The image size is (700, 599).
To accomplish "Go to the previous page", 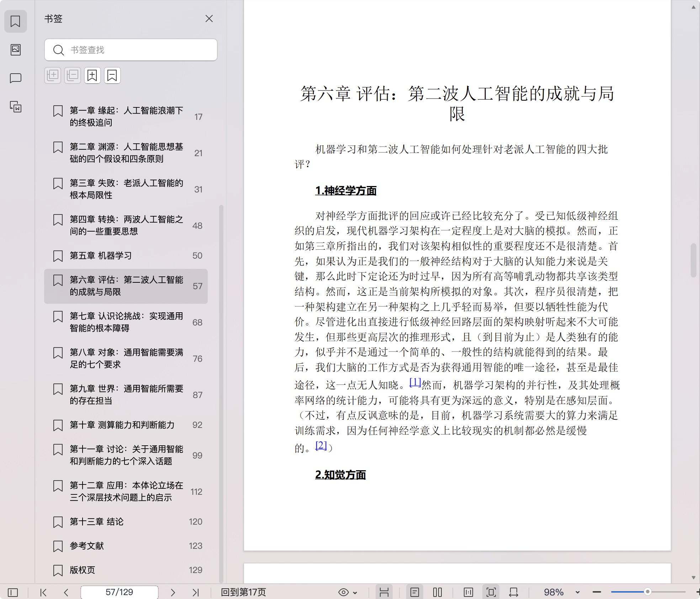I will [x=66, y=592].
